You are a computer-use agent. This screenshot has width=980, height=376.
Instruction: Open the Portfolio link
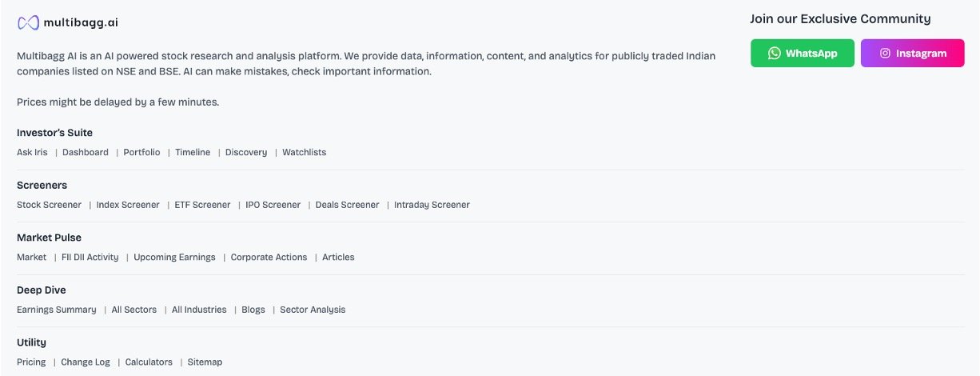[x=141, y=152]
